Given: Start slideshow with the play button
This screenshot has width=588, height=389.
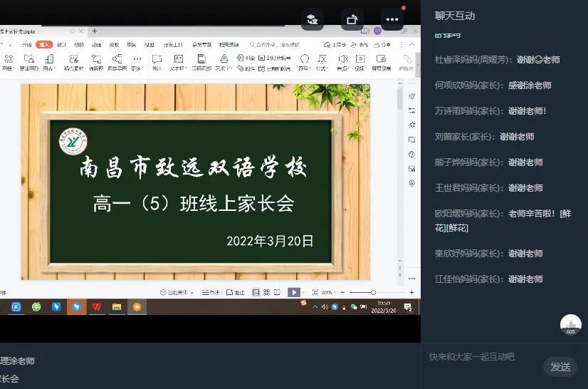Looking at the screenshot, I should (x=294, y=292).
